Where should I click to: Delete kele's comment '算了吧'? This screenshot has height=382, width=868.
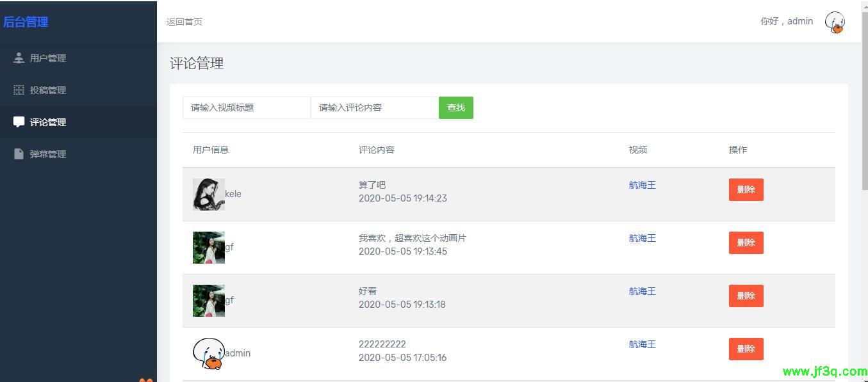pyautogui.click(x=746, y=190)
